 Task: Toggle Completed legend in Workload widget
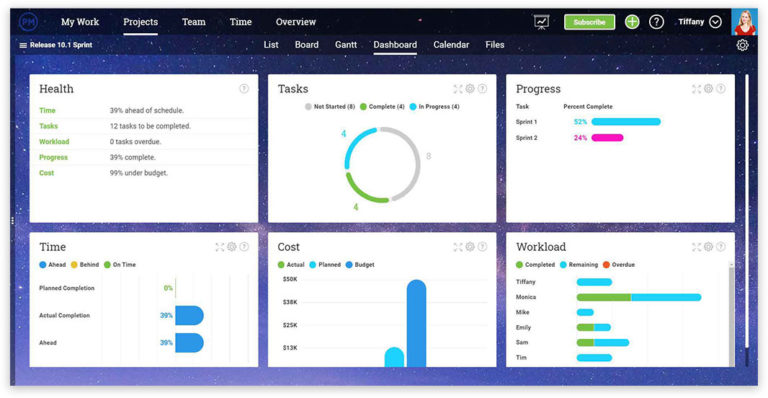[x=535, y=264]
